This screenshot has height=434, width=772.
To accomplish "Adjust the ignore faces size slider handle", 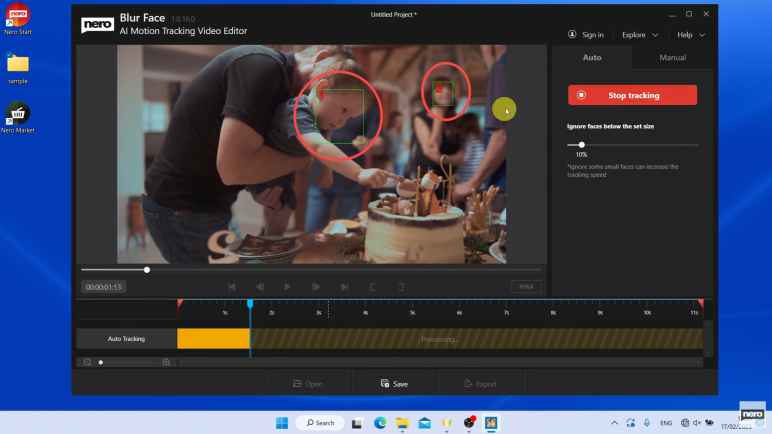I will 582,145.
